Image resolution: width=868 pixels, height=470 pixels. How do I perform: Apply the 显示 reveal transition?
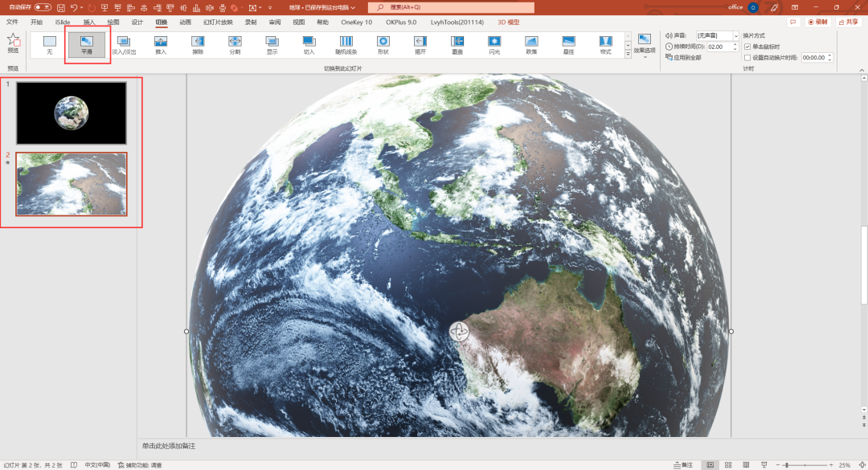tap(272, 45)
